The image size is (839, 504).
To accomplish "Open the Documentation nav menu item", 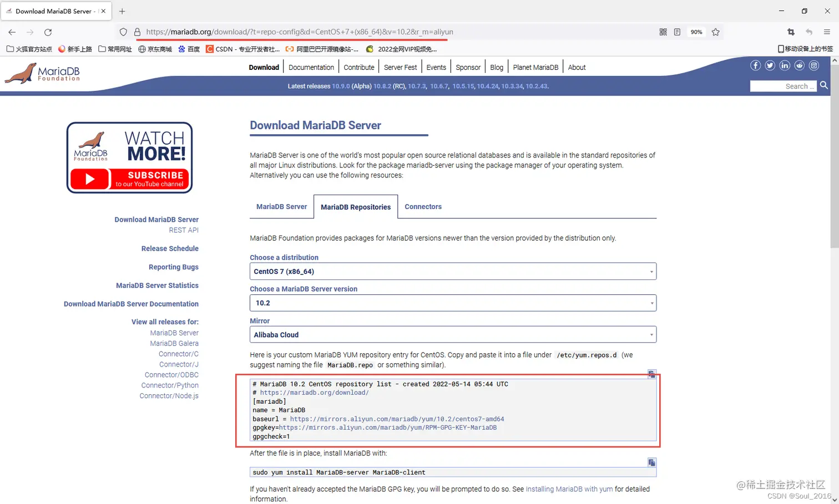I will pos(311,67).
